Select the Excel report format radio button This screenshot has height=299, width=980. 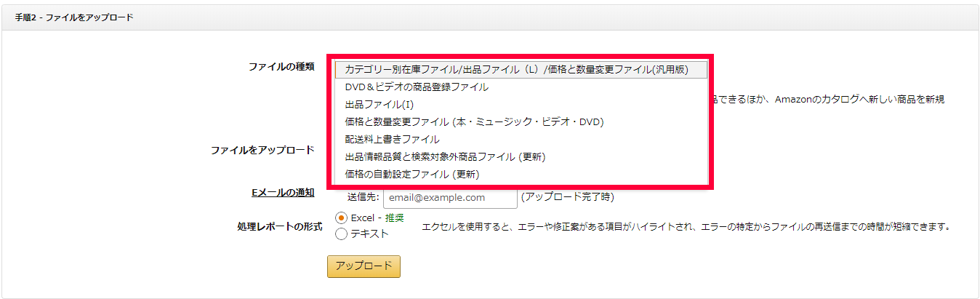coord(341,218)
